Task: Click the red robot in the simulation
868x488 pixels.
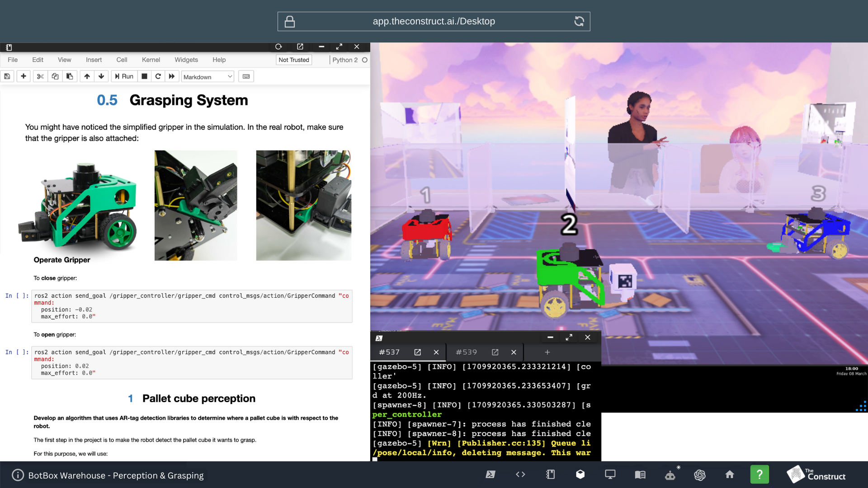Action: (x=427, y=235)
